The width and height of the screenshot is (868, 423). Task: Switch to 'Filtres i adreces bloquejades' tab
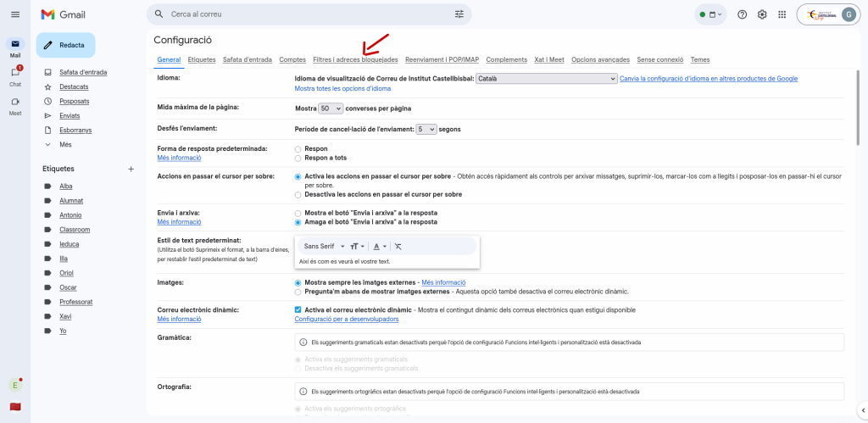coord(355,59)
